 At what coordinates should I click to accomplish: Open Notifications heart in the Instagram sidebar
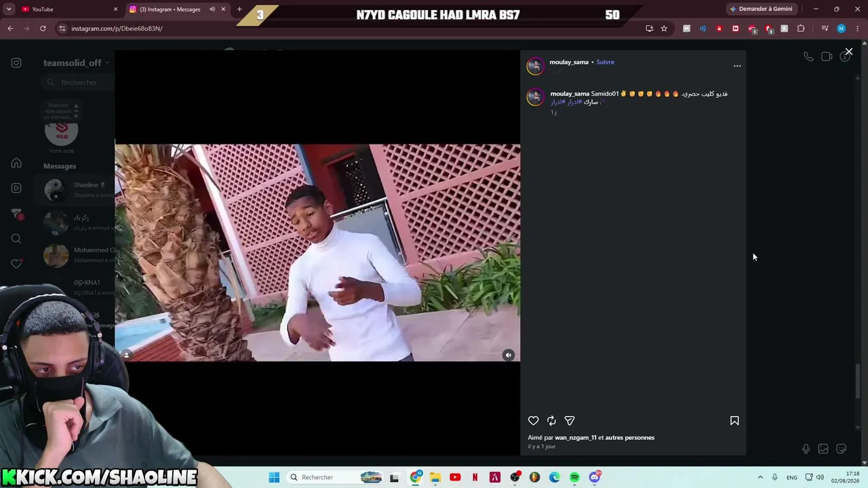pyautogui.click(x=16, y=264)
